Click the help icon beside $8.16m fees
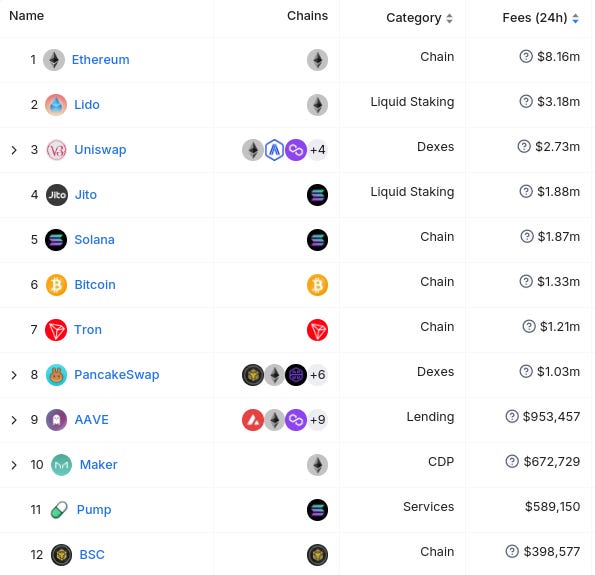 (x=526, y=57)
